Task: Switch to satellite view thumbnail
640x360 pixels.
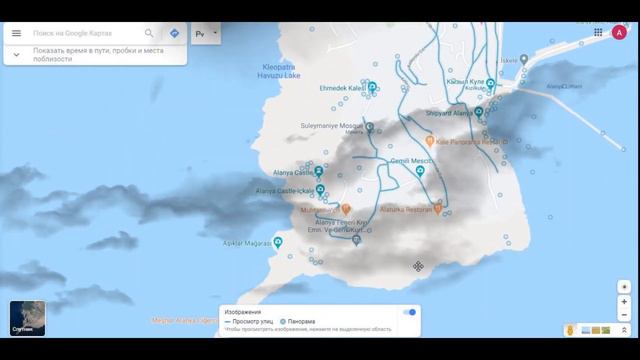Action: (27, 318)
